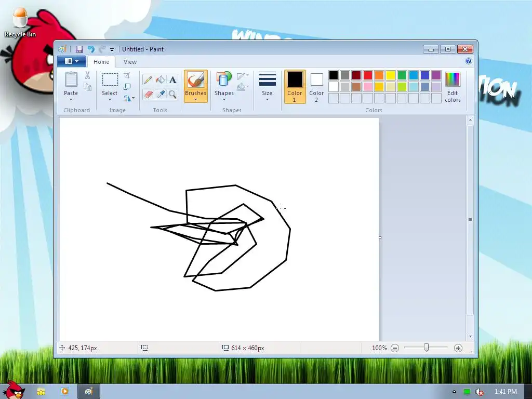This screenshot has height=399, width=532.
Task: Expand the Paste dropdown arrow
Action: pyautogui.click(x=71, y=99)
